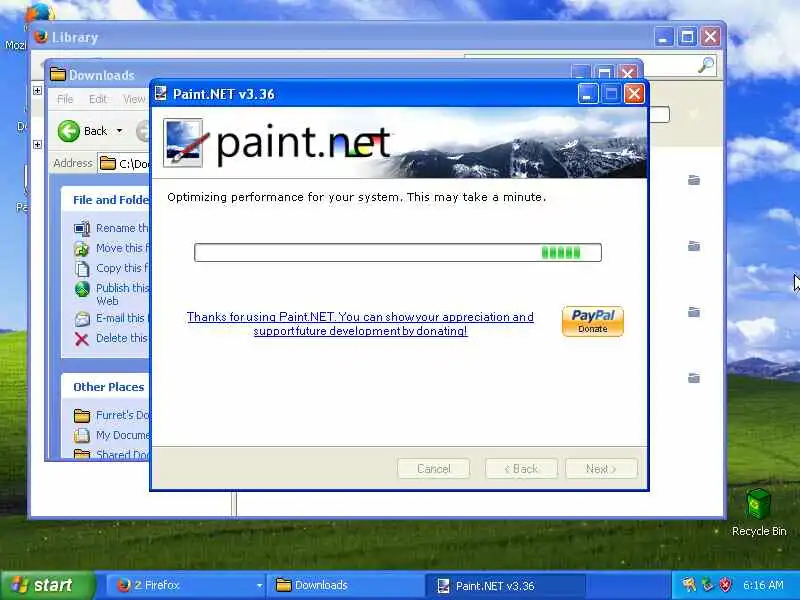Click the installer progress bar
The height and width of the screenshot is (600, 800).
pos(397,253)
